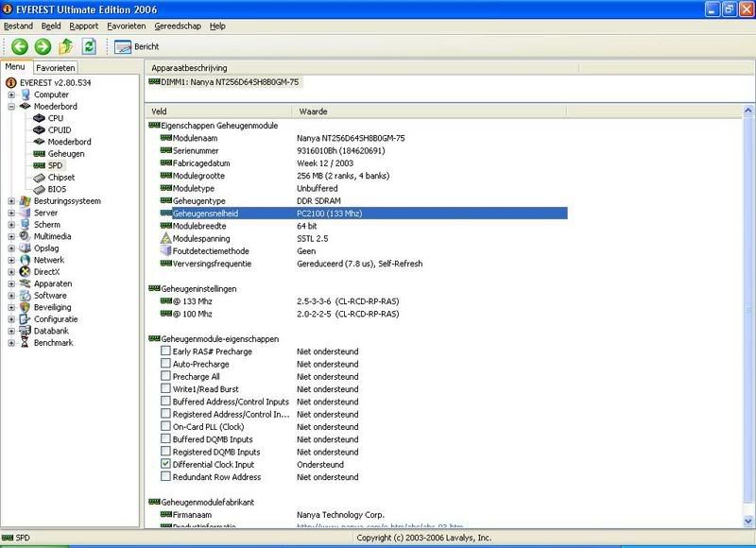
Task: Open the CPUID item in the tree
Action: (60, 130)
